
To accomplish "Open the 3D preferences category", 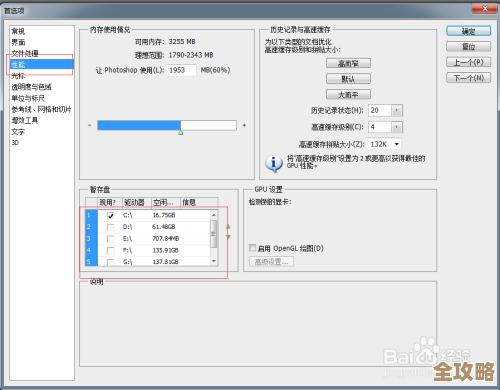I will [15, 143].
